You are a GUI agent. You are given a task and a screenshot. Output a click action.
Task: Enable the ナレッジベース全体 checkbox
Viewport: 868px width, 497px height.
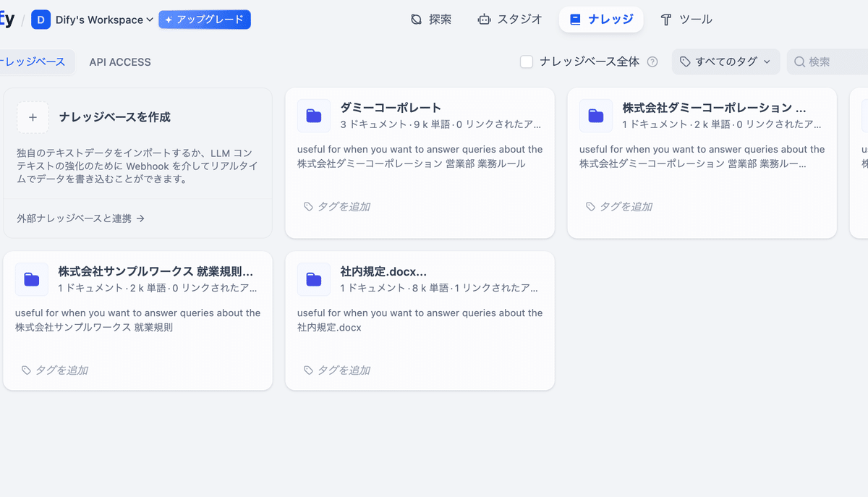pyautogui.click(x=526, y=61)
